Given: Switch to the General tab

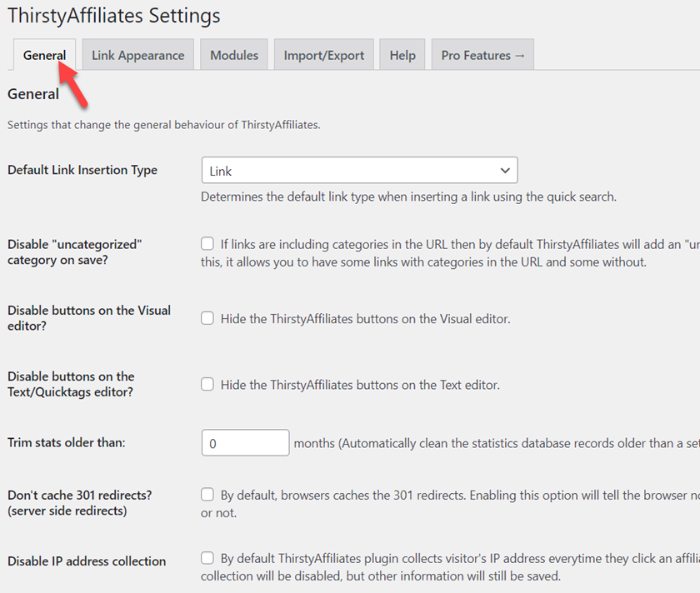Looking at the screenshot, I should 45,55.
